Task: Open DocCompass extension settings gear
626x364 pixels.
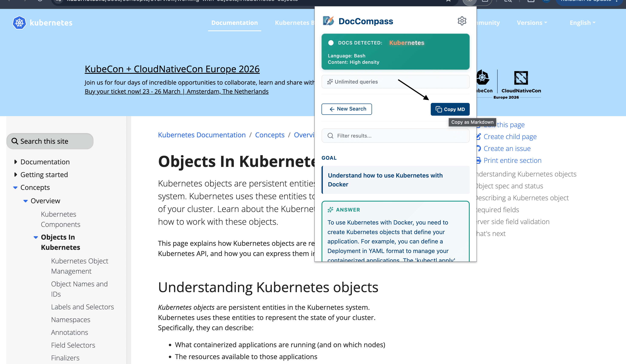Action: (462, 21)
